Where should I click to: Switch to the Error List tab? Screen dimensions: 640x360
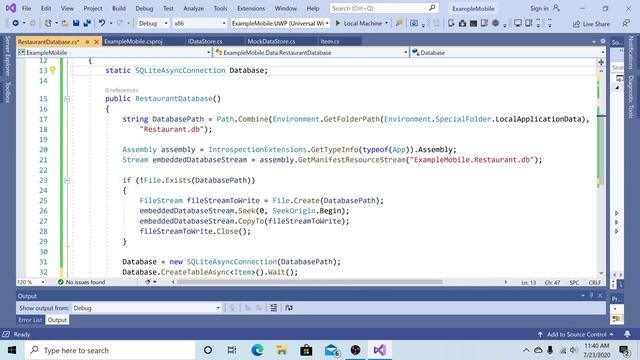30,320
